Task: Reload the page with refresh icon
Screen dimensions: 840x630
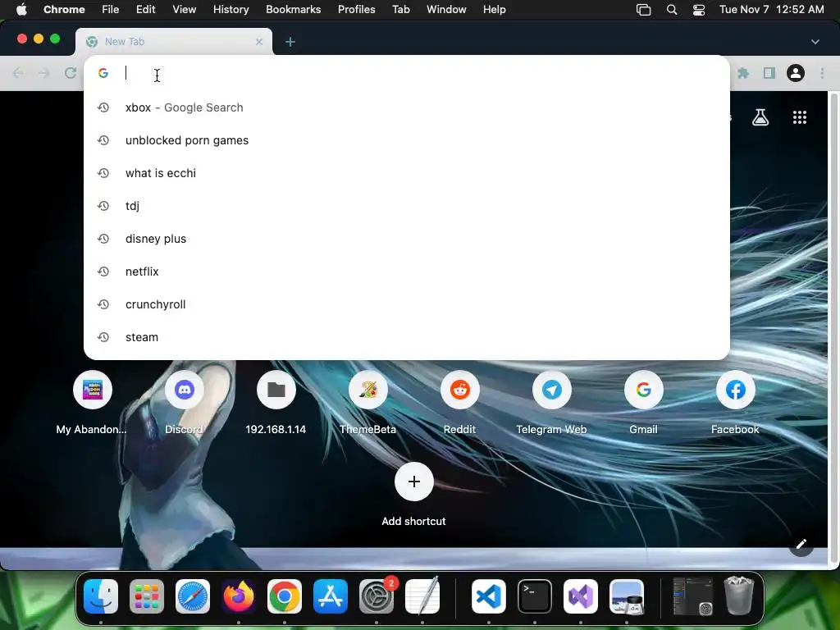Action: 71,73
